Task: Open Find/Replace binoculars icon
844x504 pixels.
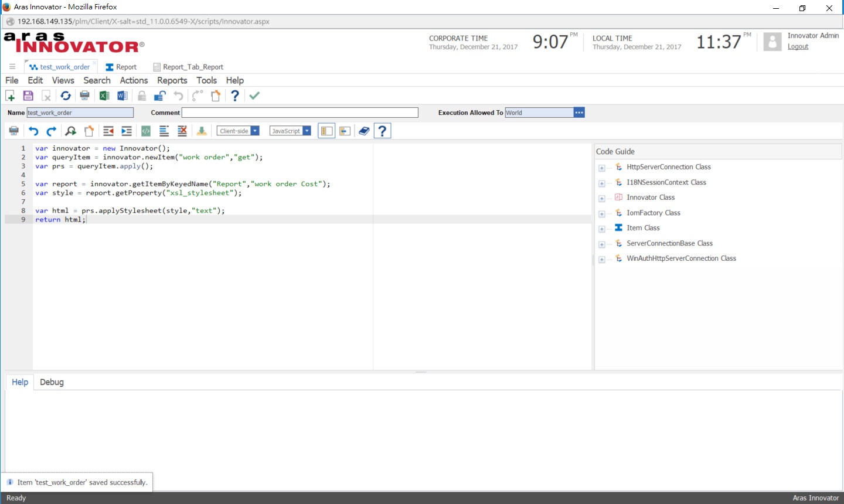Action: pos(71,131)
